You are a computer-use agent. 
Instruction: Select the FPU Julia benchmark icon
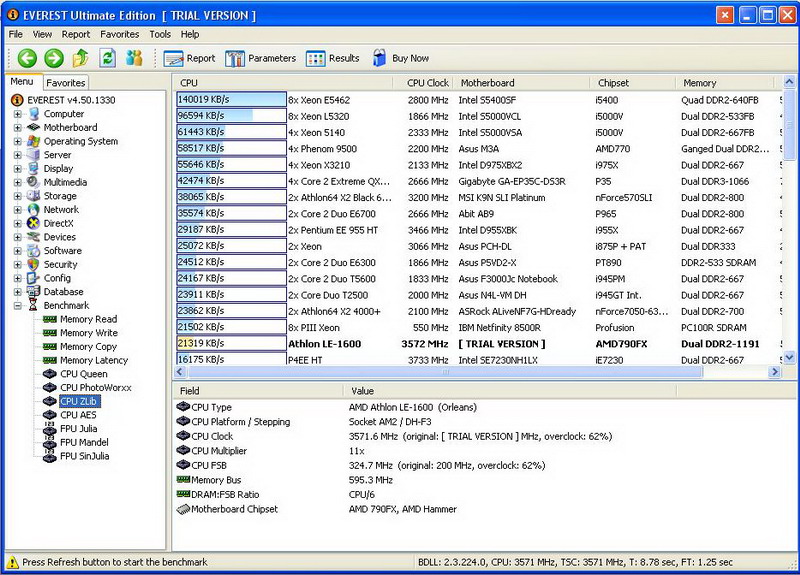[x=50, y=429]
